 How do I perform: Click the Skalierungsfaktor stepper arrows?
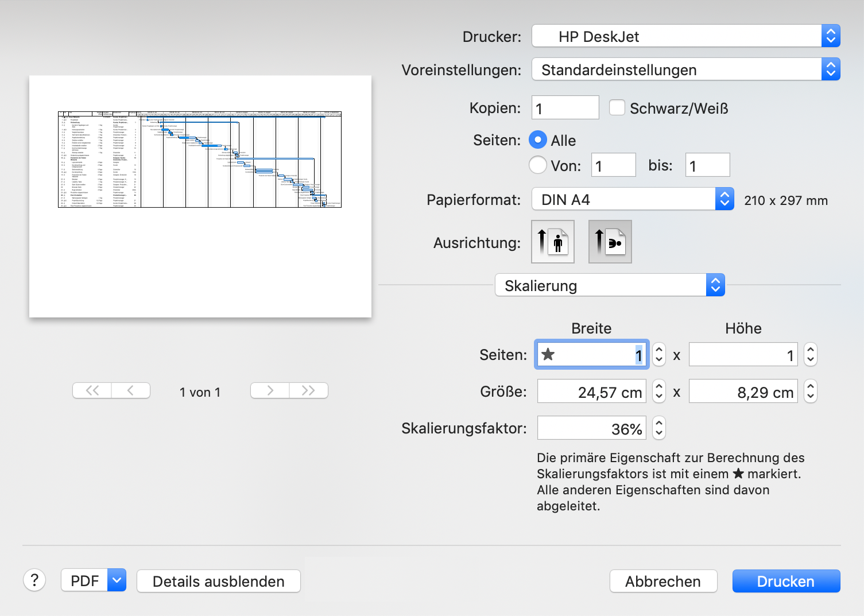pyautogui.click(x=659, y=428)
